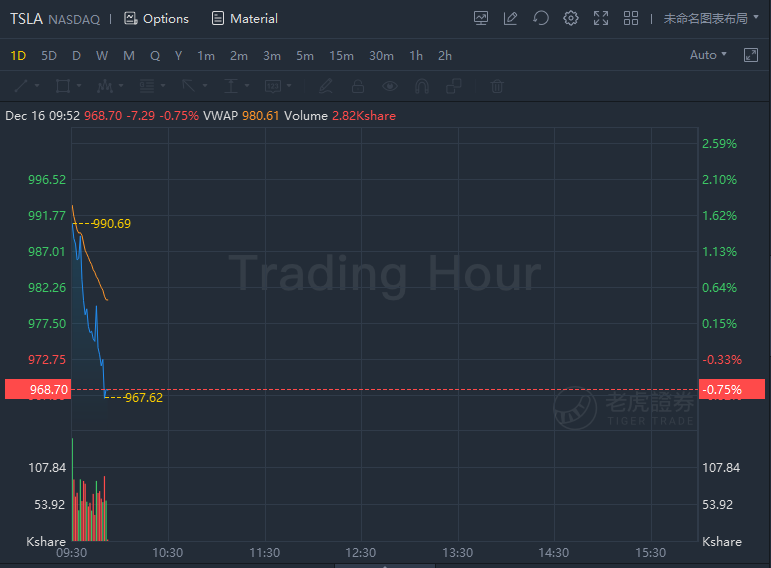Switch to the 5D timeframe

49,56
